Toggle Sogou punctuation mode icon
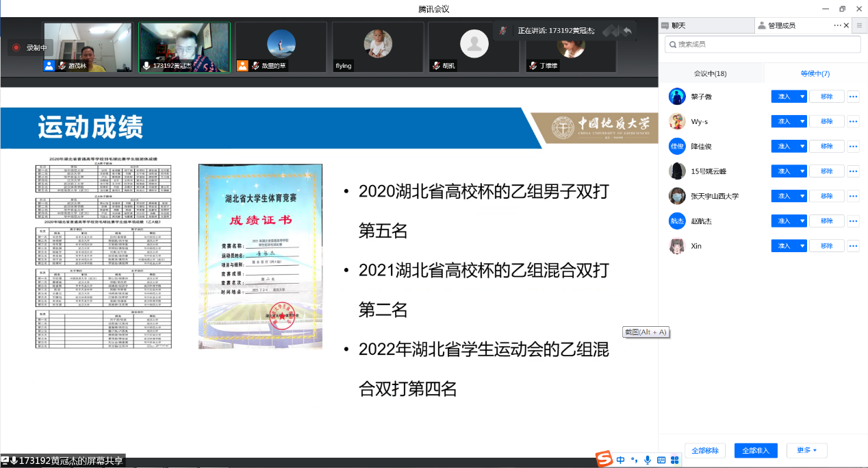This screenshot has width=868, height=468. click(x=635, y=460)
